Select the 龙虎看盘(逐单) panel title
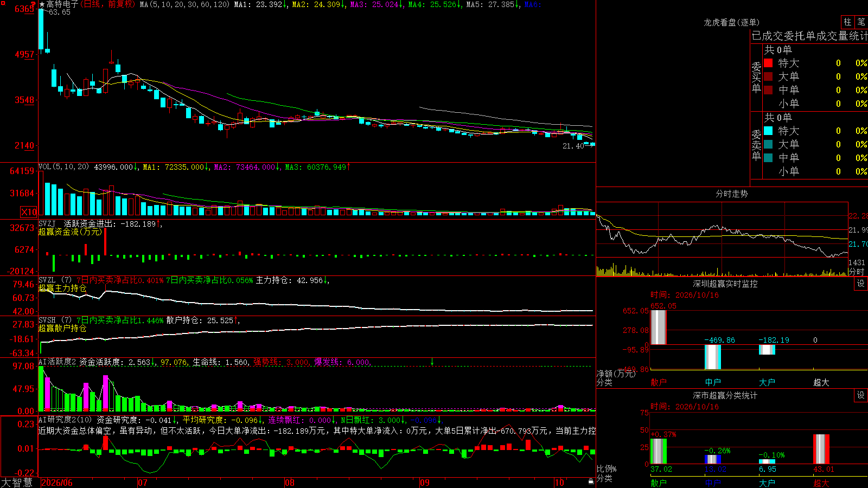868x488 pixels. 731,22
